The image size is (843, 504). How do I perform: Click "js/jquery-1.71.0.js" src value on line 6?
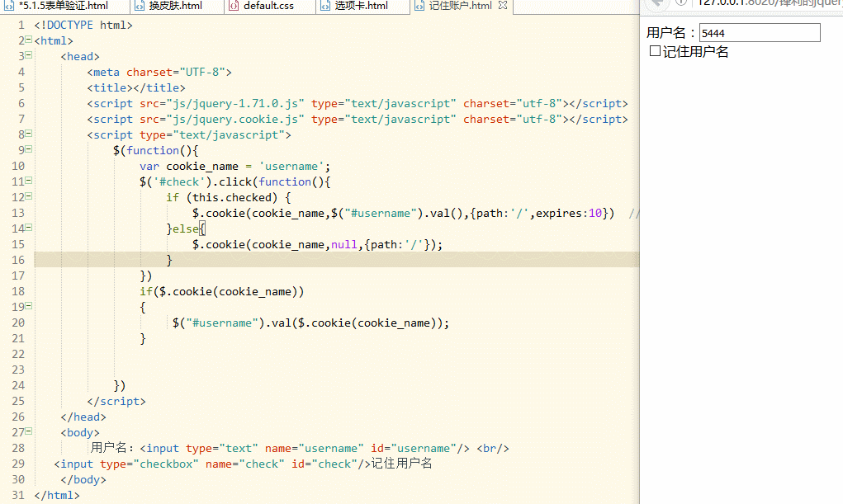pyautogui.click(x=235, y=103)
